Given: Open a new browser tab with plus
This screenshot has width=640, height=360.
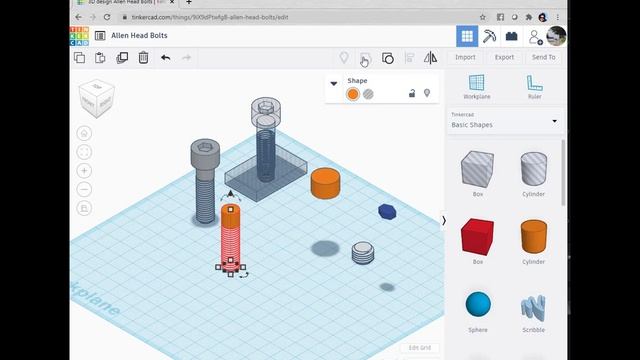Looking at the screenshot, I should click(x=189, y=2).
